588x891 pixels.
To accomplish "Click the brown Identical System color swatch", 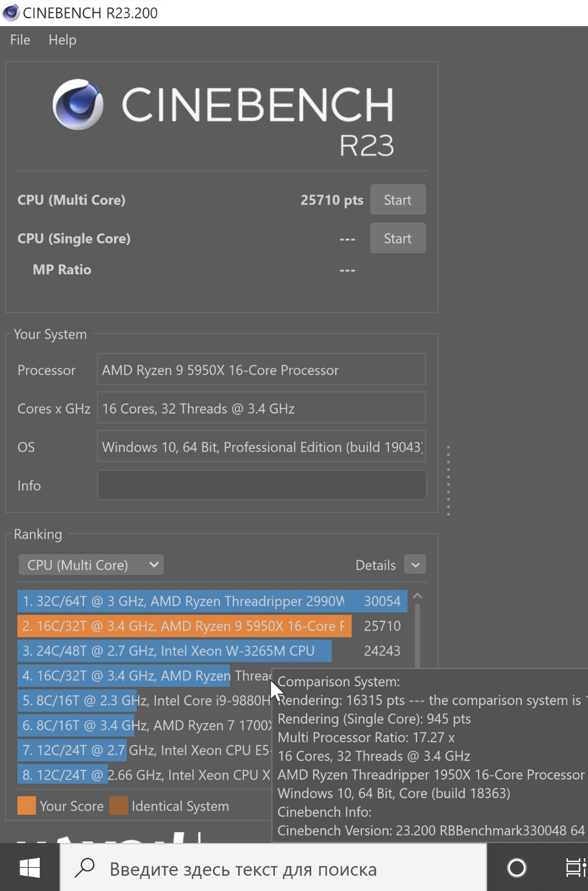I will pyautogui.click(x=119, y=805).
